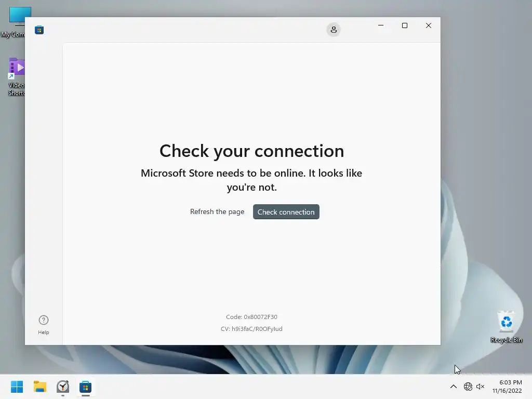This screenshot has height=399, width=532.
Task: Open File Explorer from the taskbar
Action: coord(39,387)
